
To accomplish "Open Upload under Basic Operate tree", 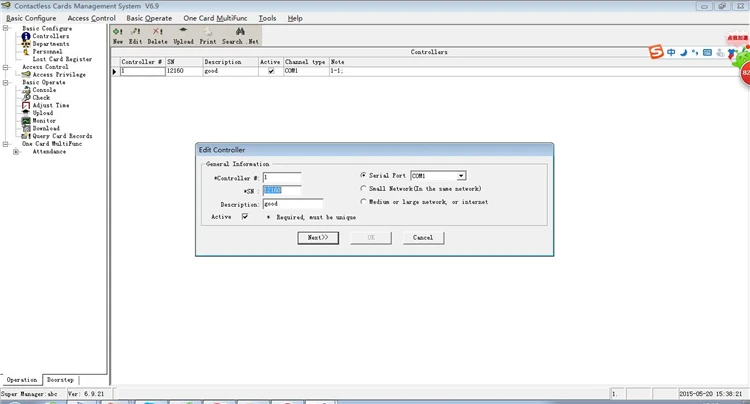I will coord(43,113).
